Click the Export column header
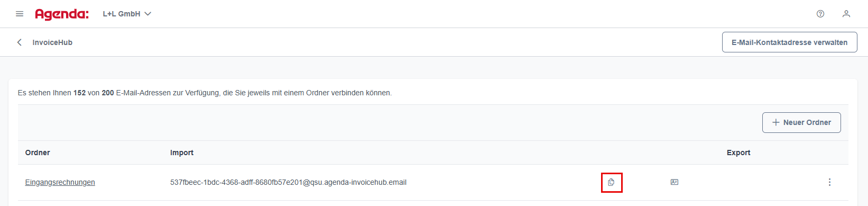868x206 pixels. coord(738,153)
